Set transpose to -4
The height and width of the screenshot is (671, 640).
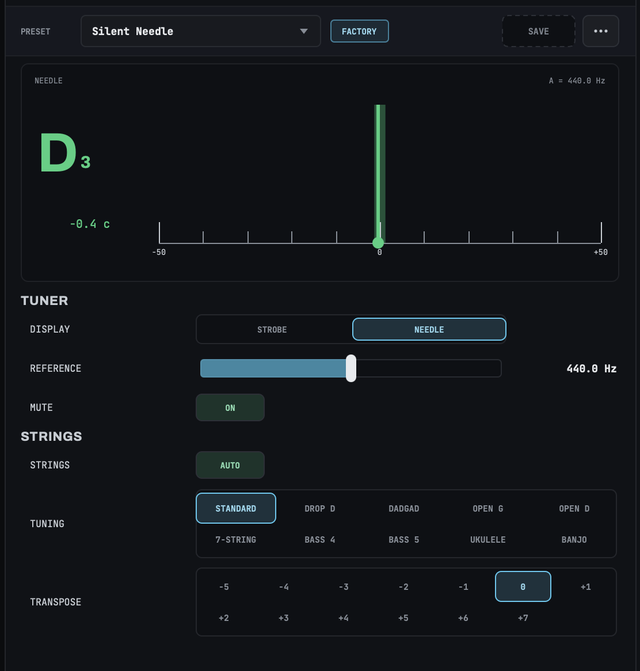coord(284,587)
